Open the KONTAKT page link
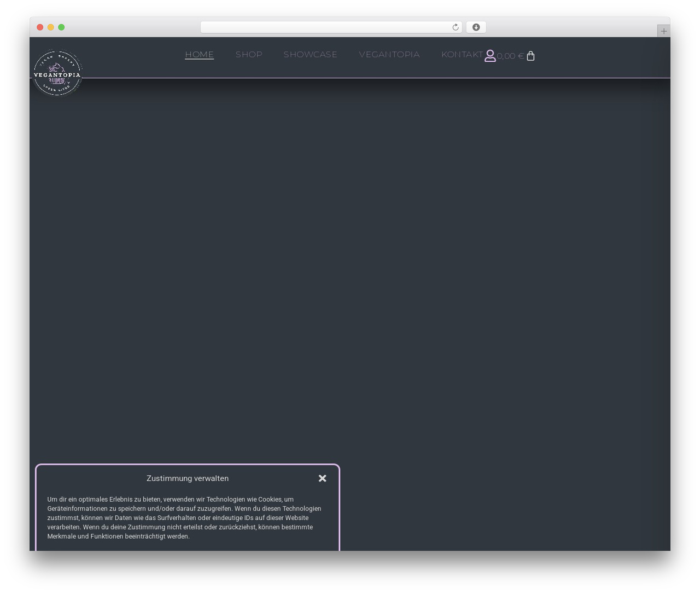The height and width of the screenshot is (593, 700). point(462,54)
